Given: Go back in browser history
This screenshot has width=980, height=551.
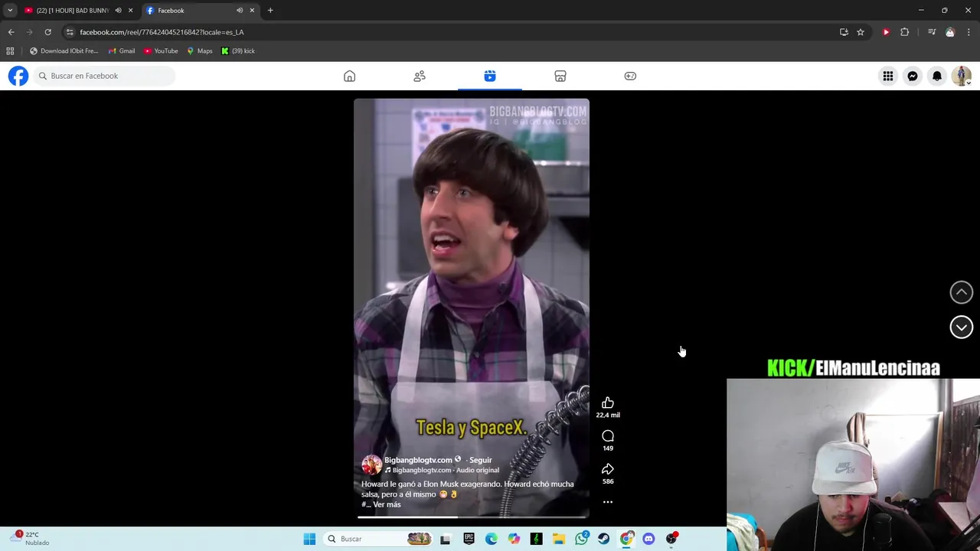Looking at the screenshot, I should tap(11, 32).
